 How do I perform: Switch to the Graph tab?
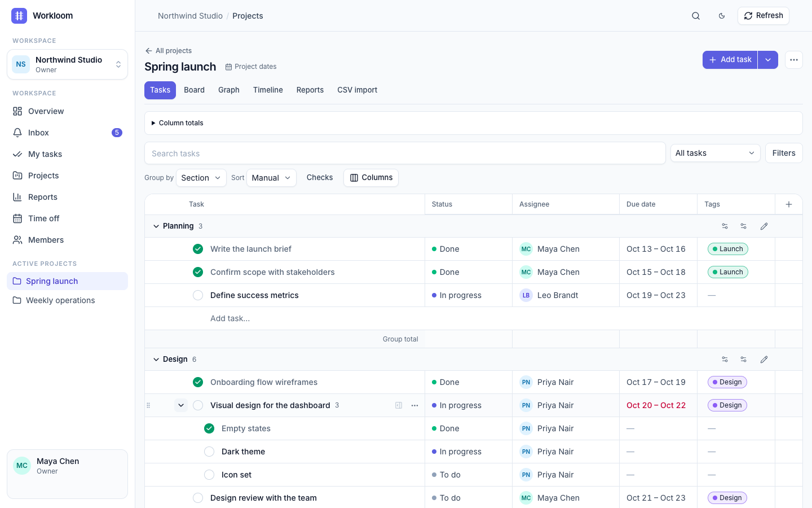[229, 90]
